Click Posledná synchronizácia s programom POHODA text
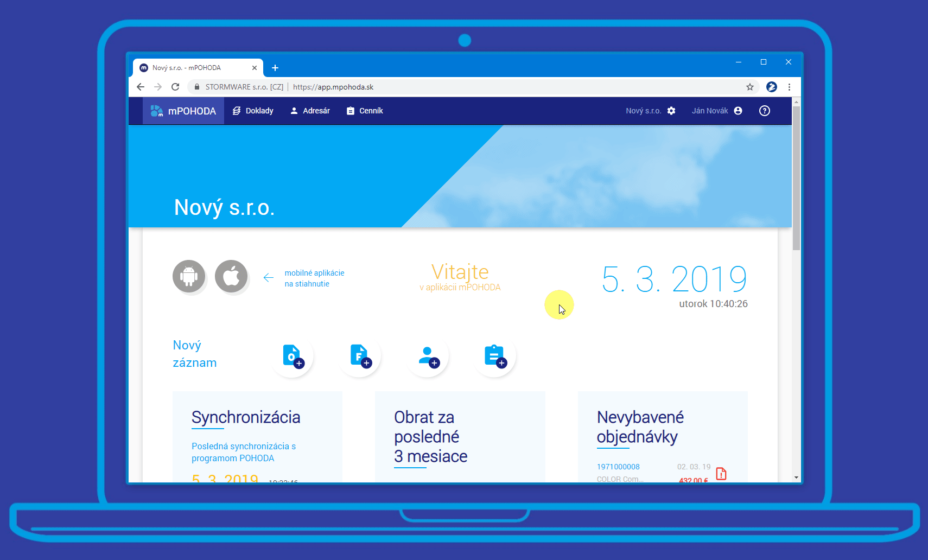 [x=244, y=452]
